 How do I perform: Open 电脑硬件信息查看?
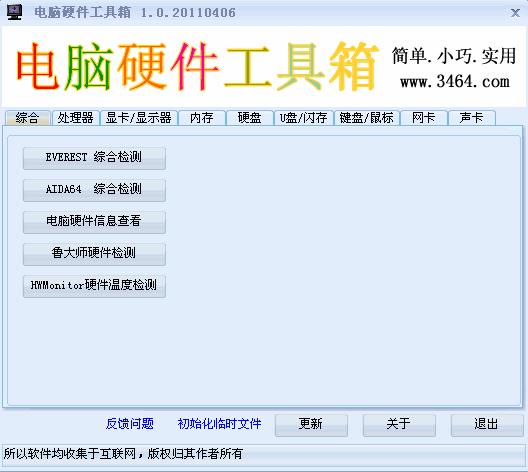point(94,222)
